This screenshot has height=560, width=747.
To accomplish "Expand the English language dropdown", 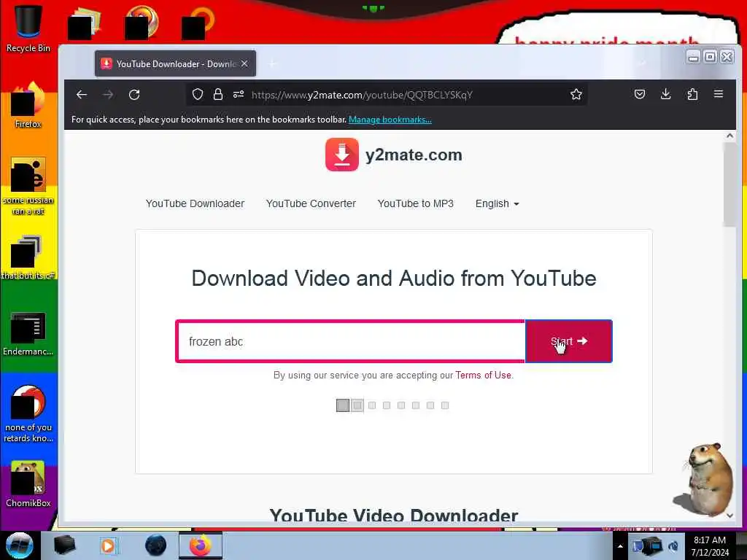I will [x=497, y=204].
